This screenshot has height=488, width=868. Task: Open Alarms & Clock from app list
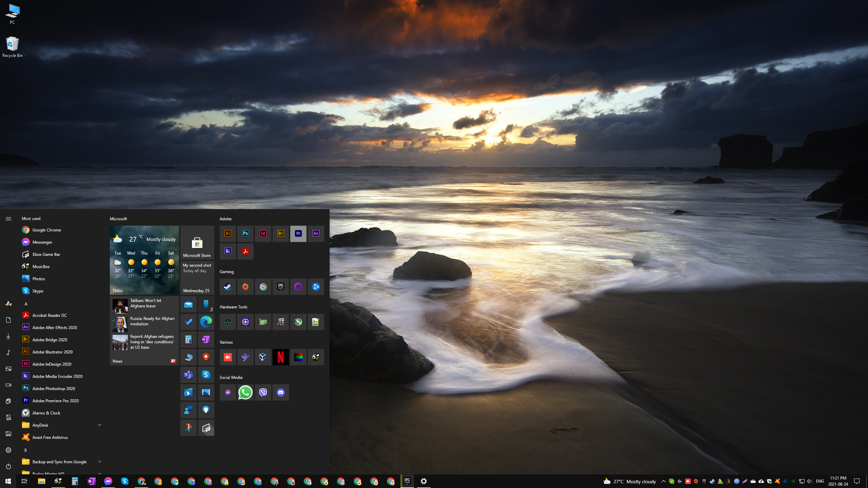(x=62, y=413)
